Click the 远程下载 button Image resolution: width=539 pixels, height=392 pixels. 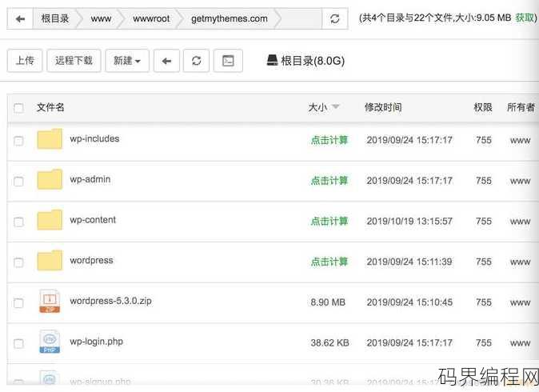click(74, 61)
